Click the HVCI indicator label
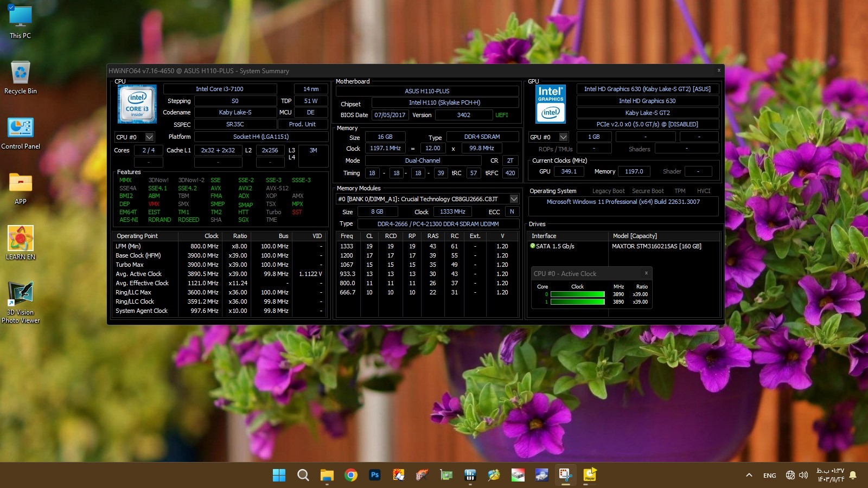Viewport: 868px width, 488px height. click(704, 191)
